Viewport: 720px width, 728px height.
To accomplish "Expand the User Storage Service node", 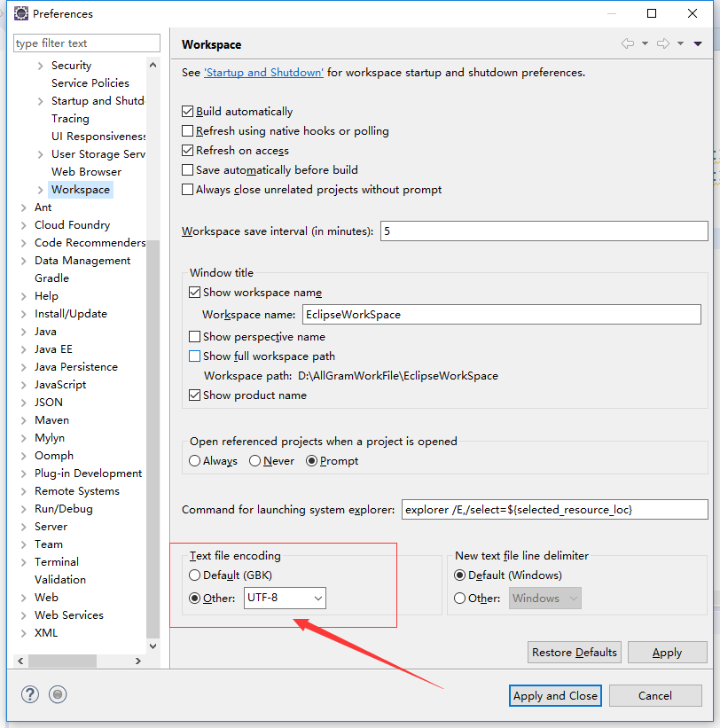I will (x=41, y=154).
